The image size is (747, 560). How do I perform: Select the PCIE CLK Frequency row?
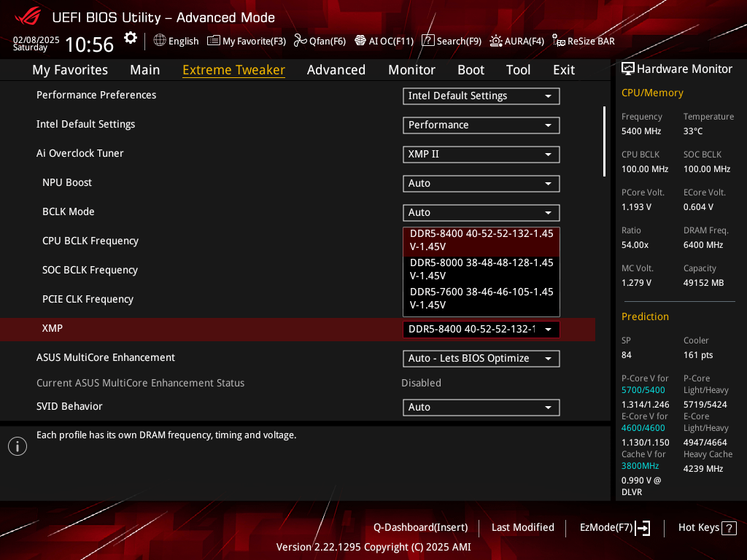(88, 299)
